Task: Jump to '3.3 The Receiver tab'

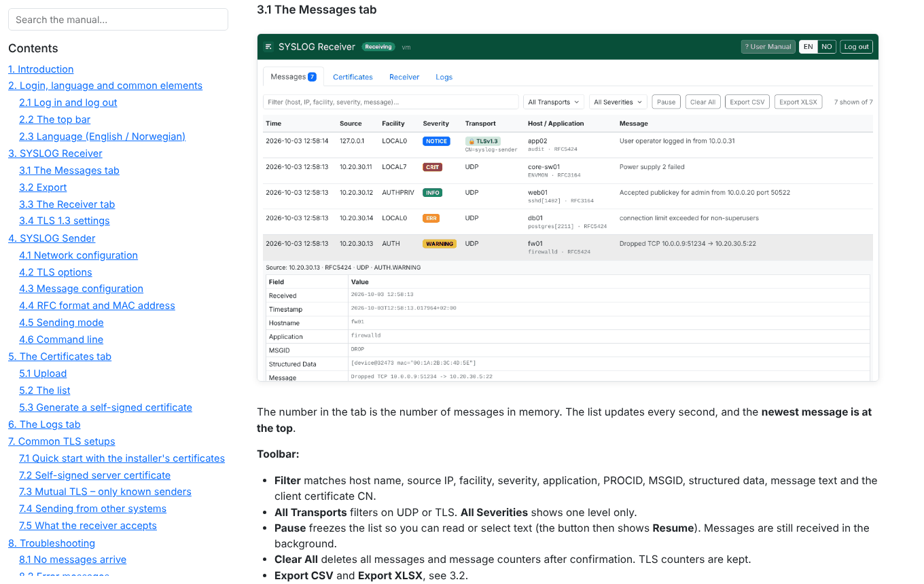Action: pyautogui.click(x=67, y=204)
